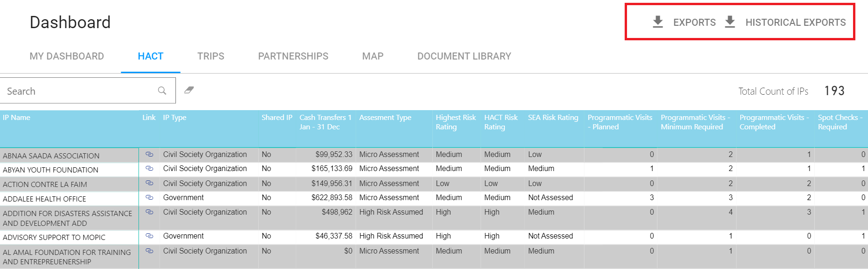Click High Risk Assumed for ADVISORY SUPPORT TO MOPIC
This screenshot has width=868, height=269.
tap(391, 236)
